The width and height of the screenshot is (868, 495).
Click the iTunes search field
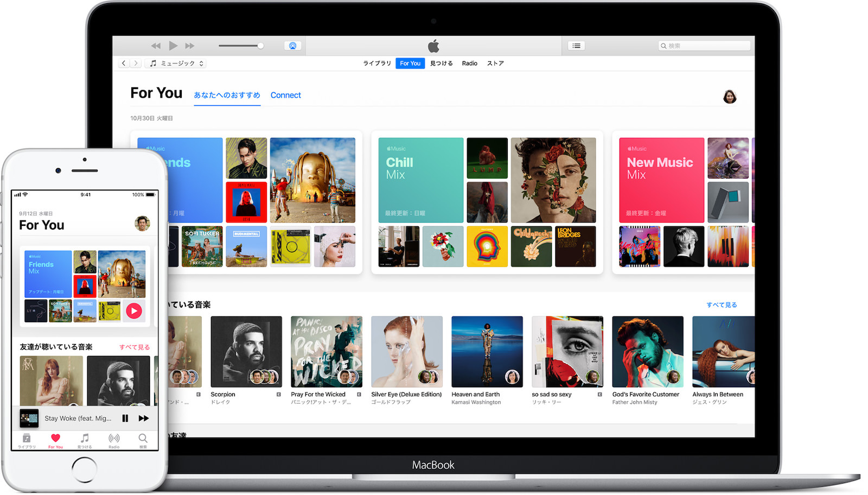click(704, 46)
